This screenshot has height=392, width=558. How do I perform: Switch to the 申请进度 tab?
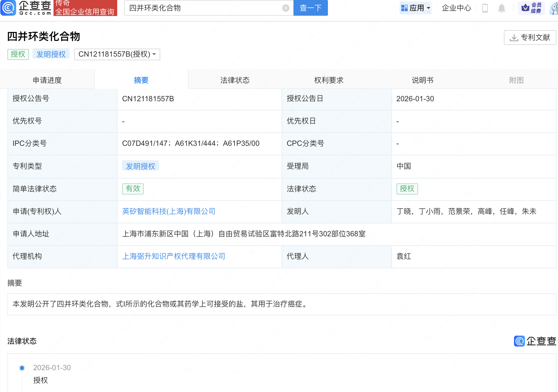[47, 80]
